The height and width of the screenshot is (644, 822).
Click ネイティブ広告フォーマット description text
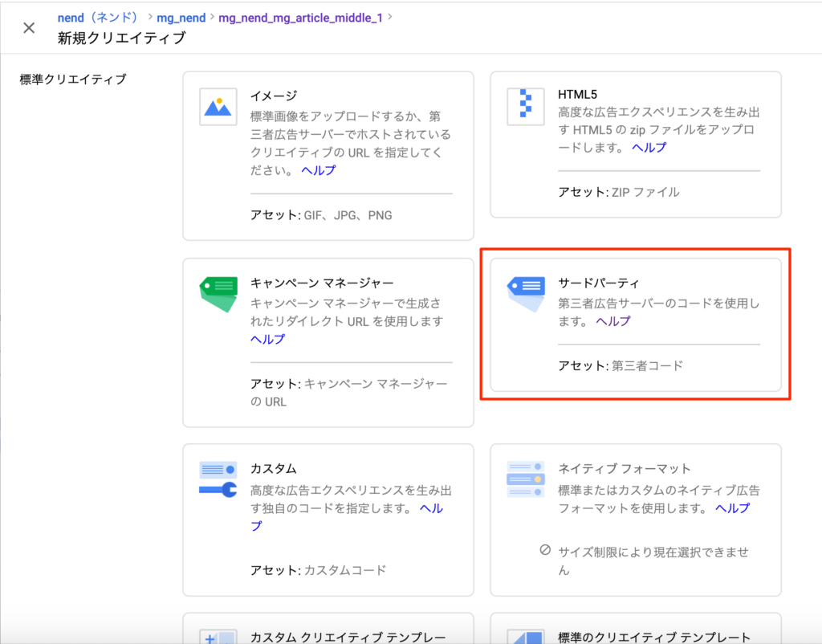pos(659,499)
